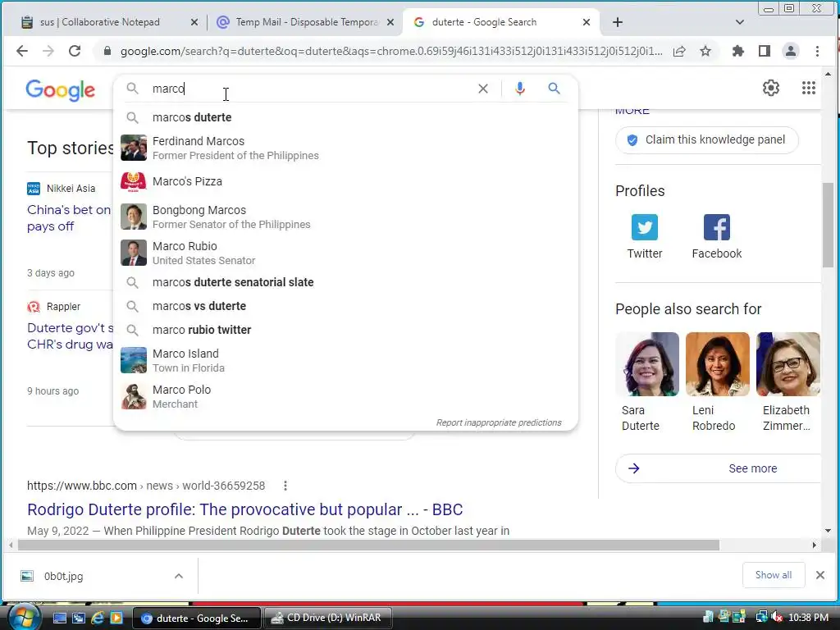The image size is (840, 630).
Task: Expand options for 0b0t.jpg download
Action: [178, 576]
